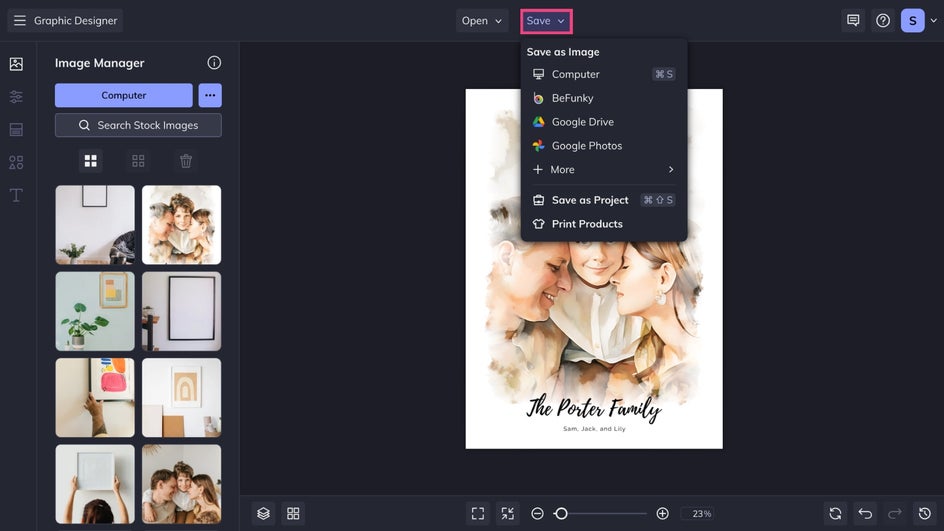Open the feedback comment icon
The image size is (944, 531).
point(853,20)
